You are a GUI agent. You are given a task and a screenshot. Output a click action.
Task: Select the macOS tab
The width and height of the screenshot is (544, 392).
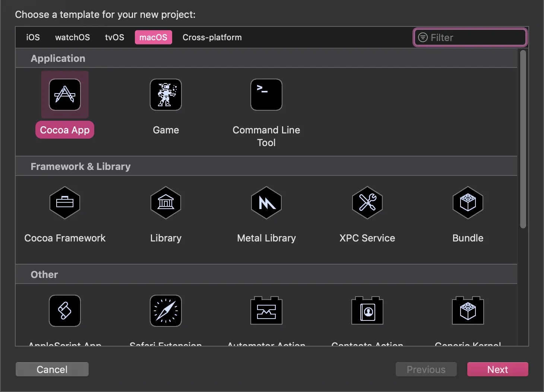(x=153, y=37)
